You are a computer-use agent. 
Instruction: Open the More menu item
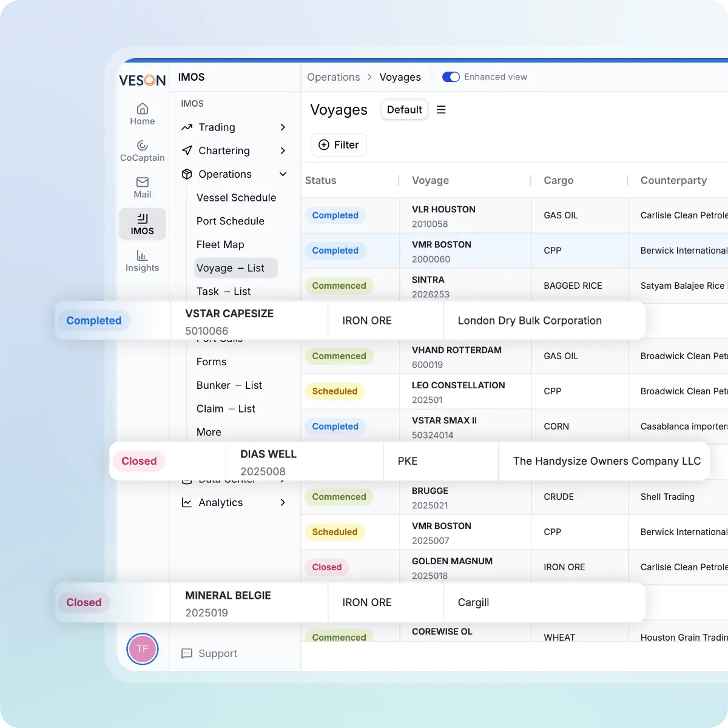(209, 432)
